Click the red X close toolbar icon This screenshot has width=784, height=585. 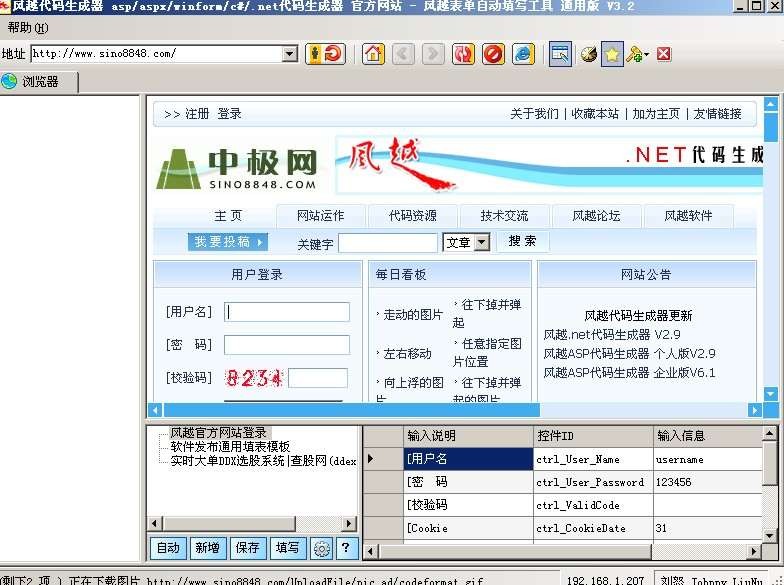664,54
